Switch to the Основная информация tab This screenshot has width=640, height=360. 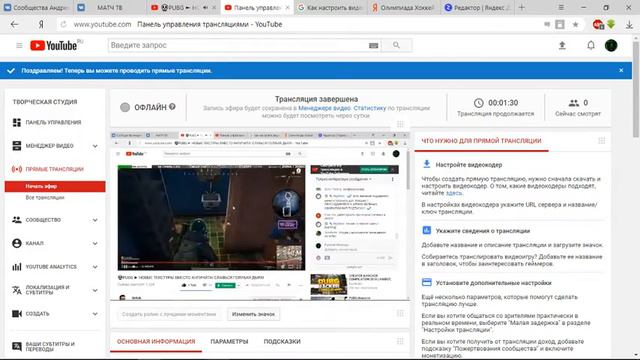tap(156, 342)
